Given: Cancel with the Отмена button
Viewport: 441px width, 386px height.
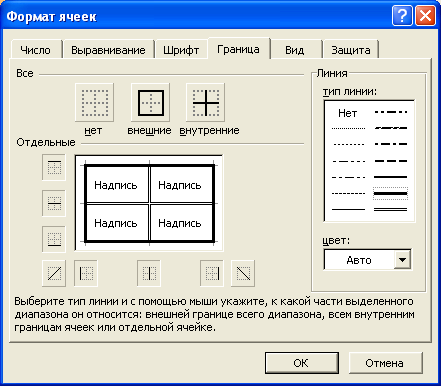Looking at the screenshot, I should tap(385, 363).
